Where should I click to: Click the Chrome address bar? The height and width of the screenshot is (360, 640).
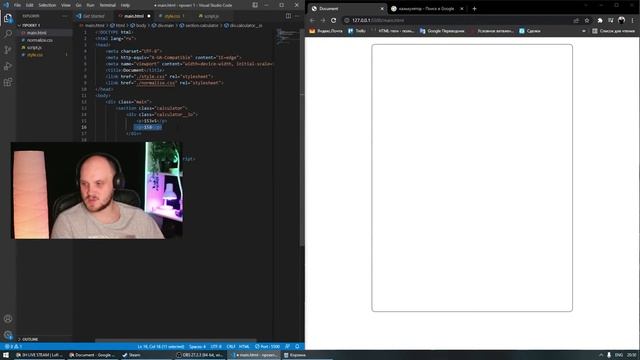[457, 20]
